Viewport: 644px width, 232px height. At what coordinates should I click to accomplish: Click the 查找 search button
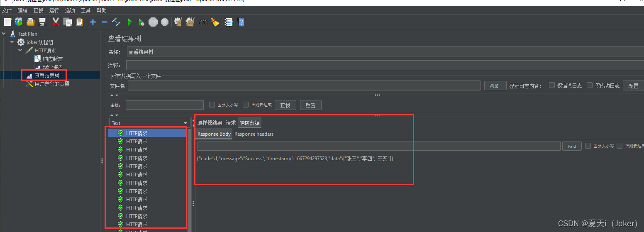pos(285,105)
